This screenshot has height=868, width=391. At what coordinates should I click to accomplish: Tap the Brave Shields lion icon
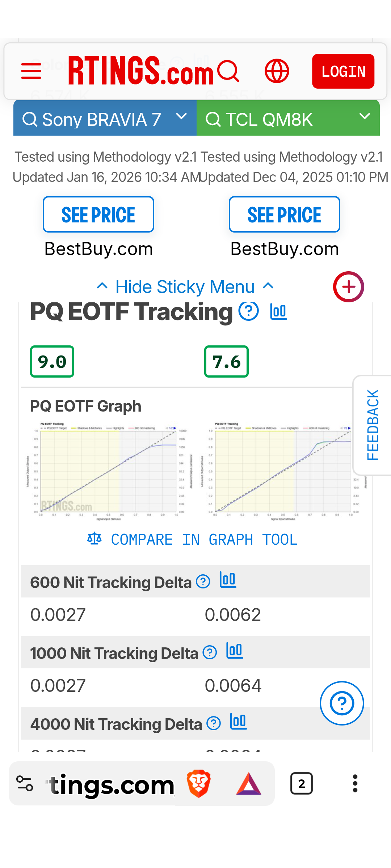(x=198, y=784)
